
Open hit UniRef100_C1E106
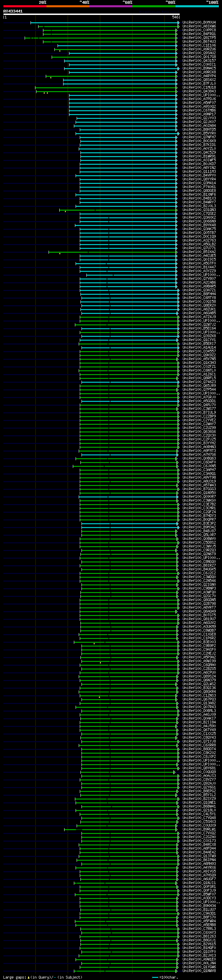[199, 45]
